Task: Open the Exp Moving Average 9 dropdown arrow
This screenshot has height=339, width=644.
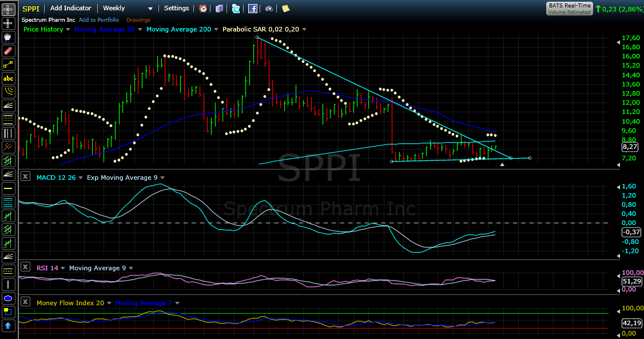Action: pyautogui.click(x=162, y=178)
